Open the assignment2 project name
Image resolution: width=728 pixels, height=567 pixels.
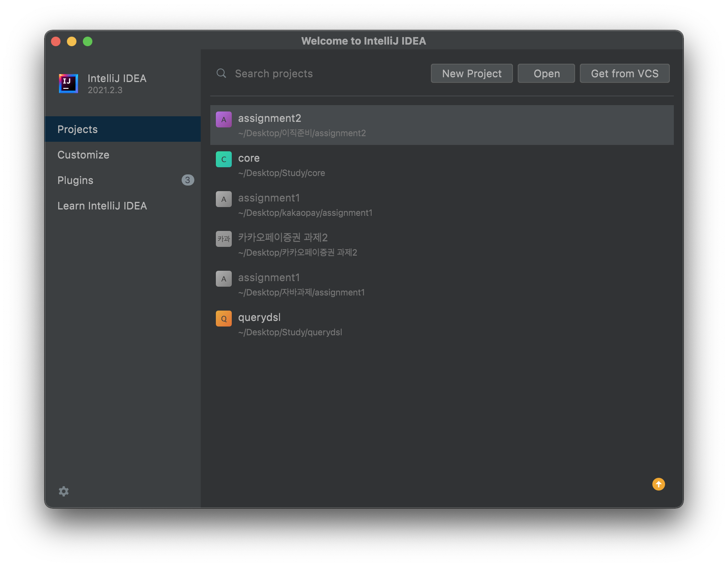(270, 118)
